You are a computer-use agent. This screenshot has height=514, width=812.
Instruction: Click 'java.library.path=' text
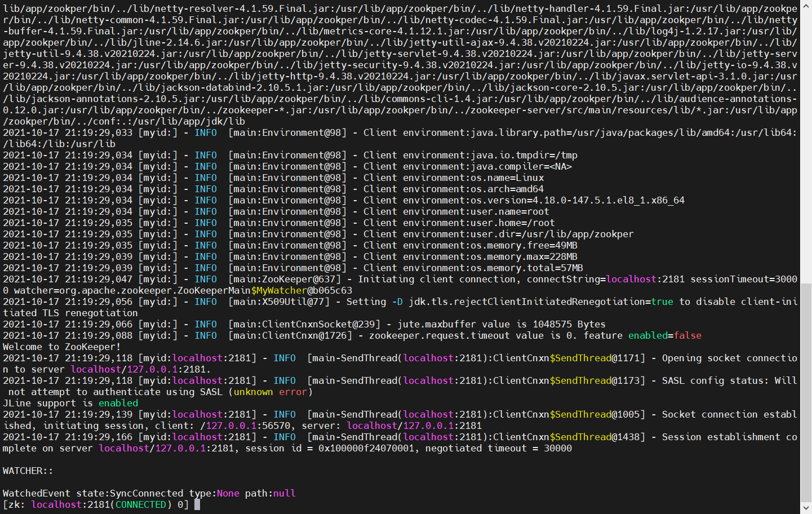coord(521,132)
